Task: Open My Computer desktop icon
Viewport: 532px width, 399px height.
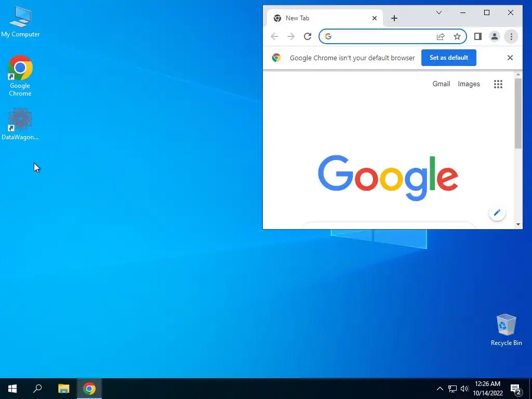Action: (x=20, y=22)
